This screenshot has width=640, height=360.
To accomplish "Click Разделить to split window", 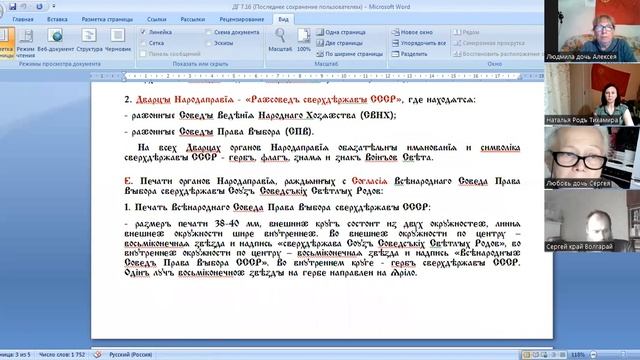I will 409,54.
